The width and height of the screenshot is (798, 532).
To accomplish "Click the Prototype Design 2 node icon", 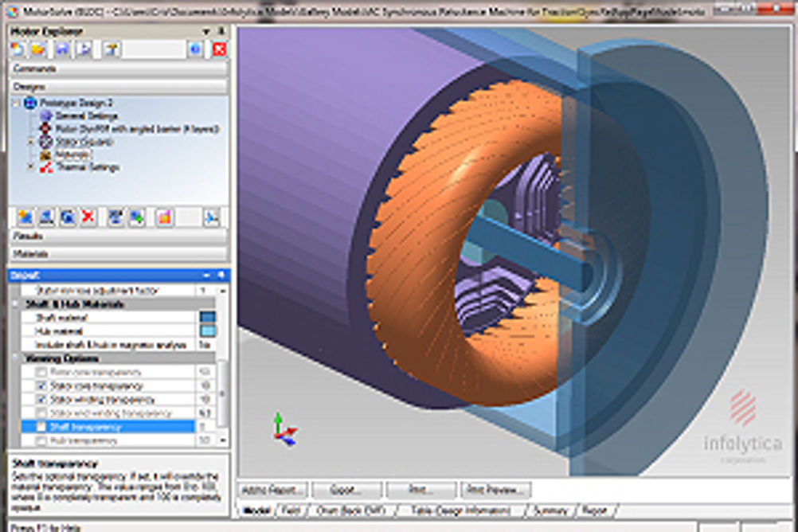I will coord(30,104).
